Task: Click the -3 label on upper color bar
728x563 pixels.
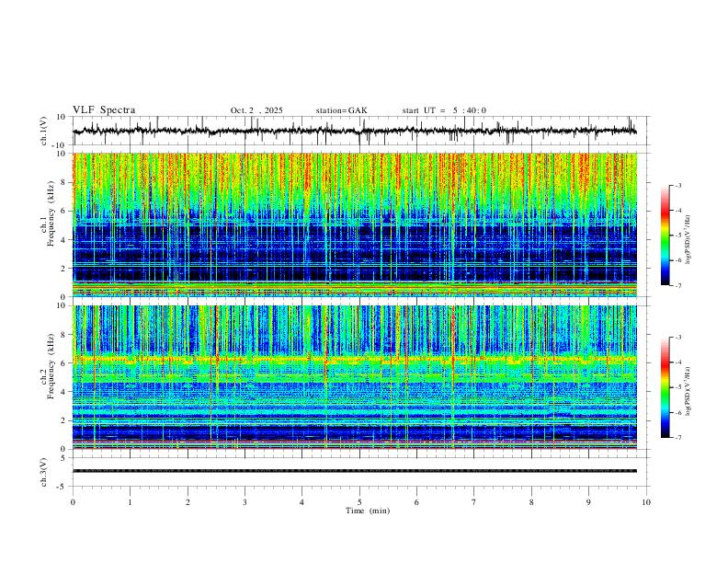Action: pyautogui.click(x=677, y=185)
